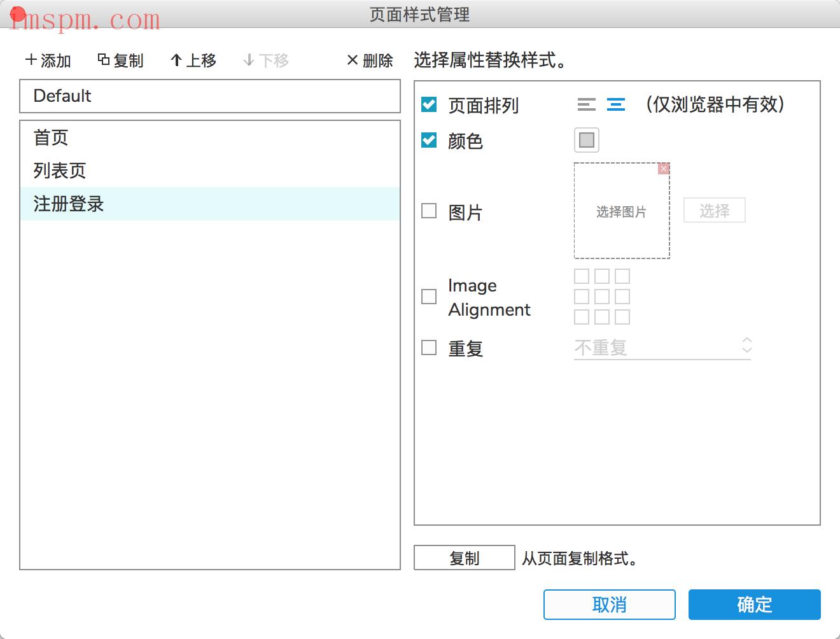Open the 不重复 repeat dropdown

662,348
